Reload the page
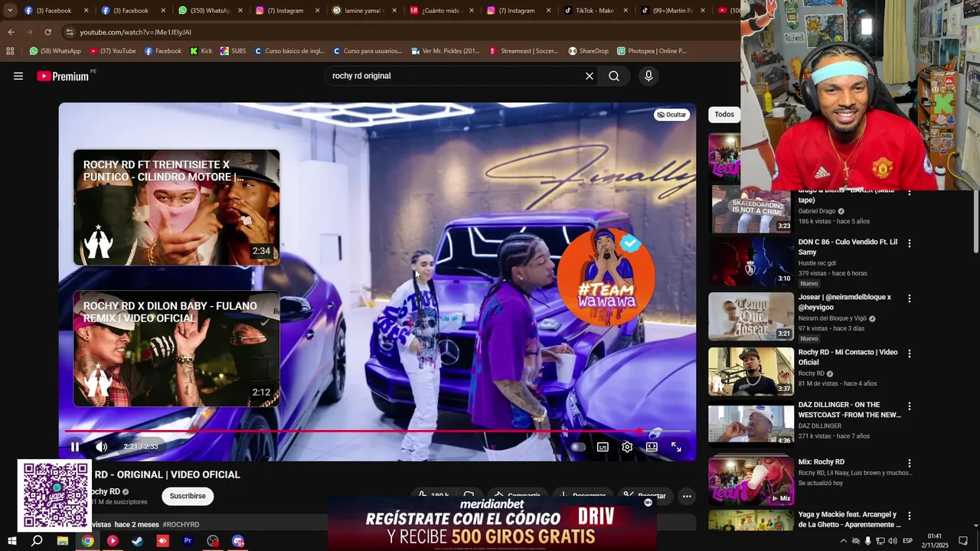 click(47, 32)
